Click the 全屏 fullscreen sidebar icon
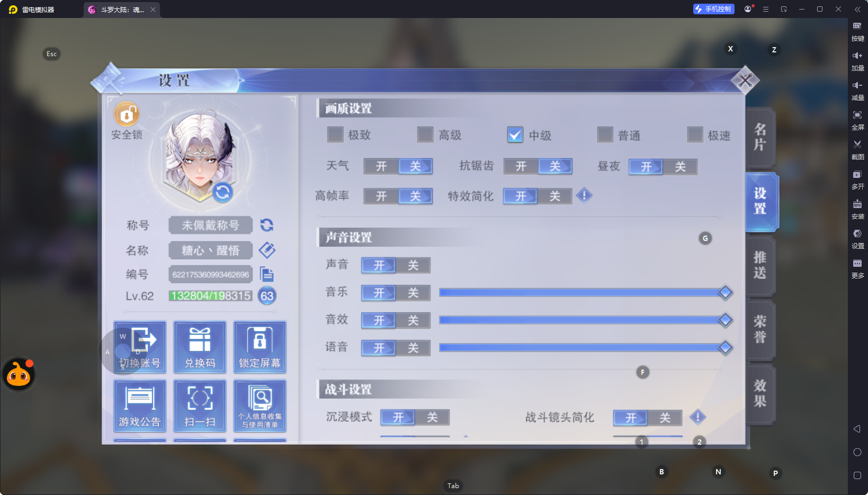Viewport: 868px width, 495px height. click(x=858, y=120)
